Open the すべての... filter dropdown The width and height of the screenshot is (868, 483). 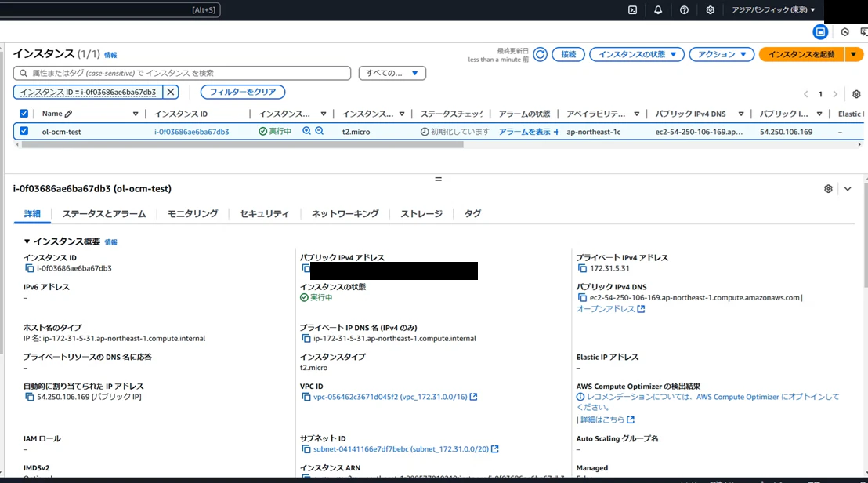click(x=392, y=73)
